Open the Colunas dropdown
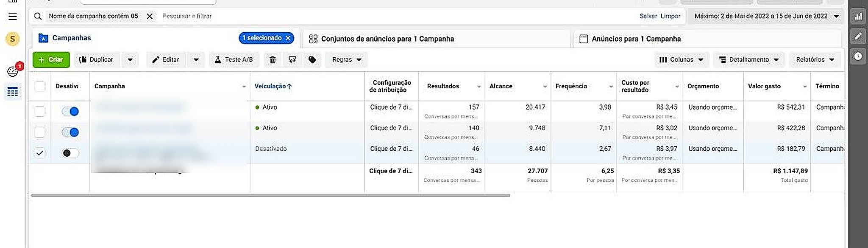868x248 pixels. [682, 60]
